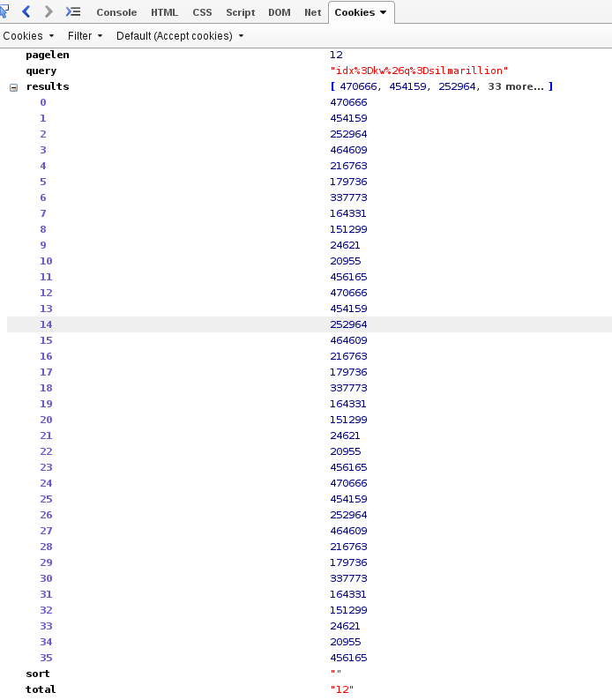Click the results array summary value
612x700 pixels.
tap(441, 86)
